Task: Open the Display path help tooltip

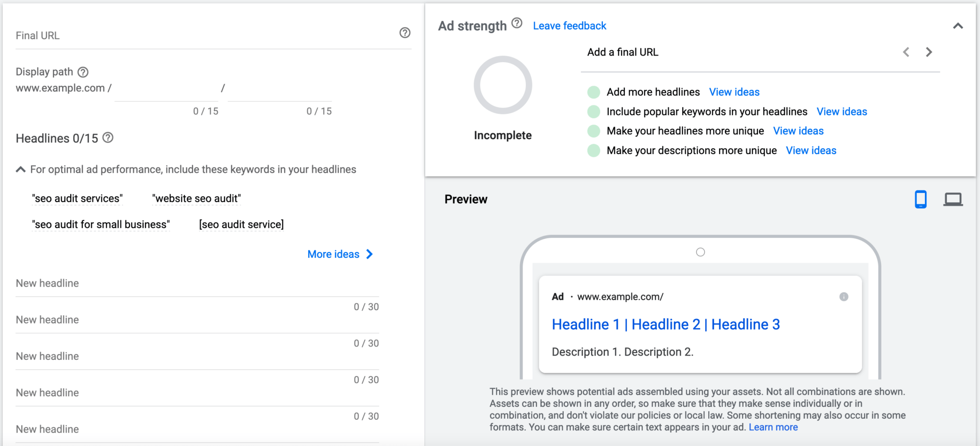Action: point(83,72)
